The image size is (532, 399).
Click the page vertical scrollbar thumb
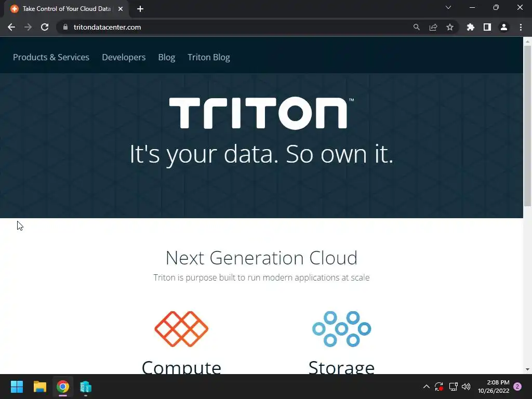[x=527, y=126]
